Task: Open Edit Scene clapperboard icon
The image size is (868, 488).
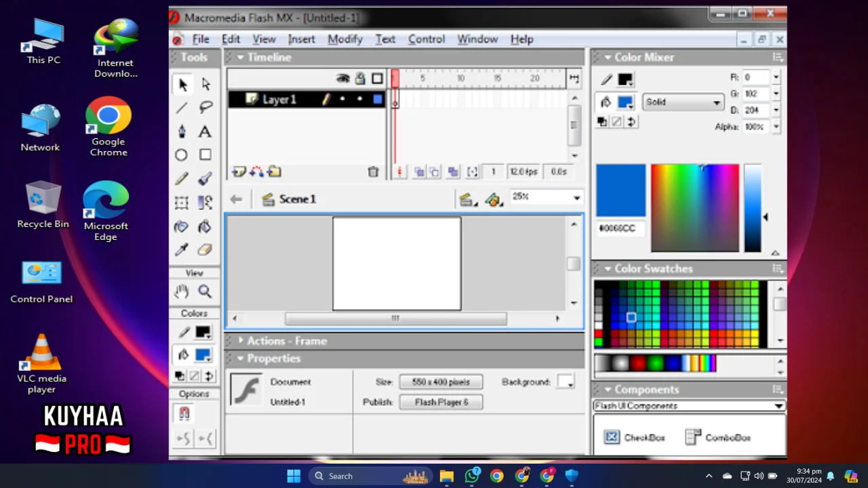Action: (467, 199)
